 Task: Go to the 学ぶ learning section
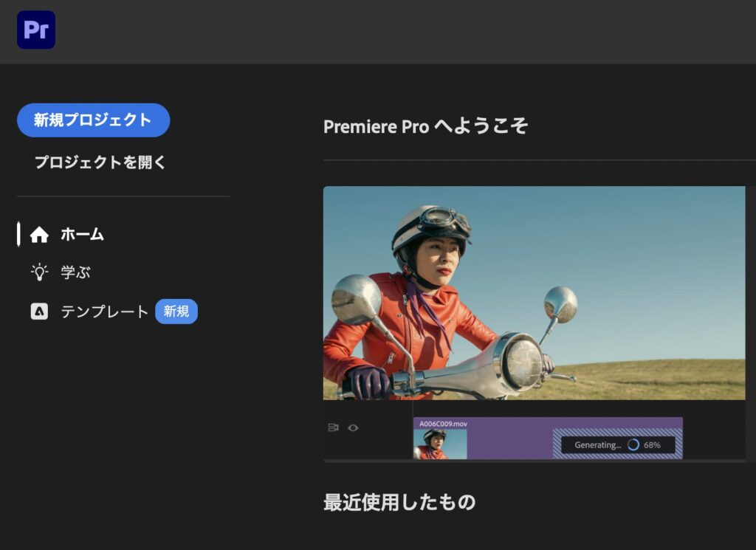coord(75,272)
